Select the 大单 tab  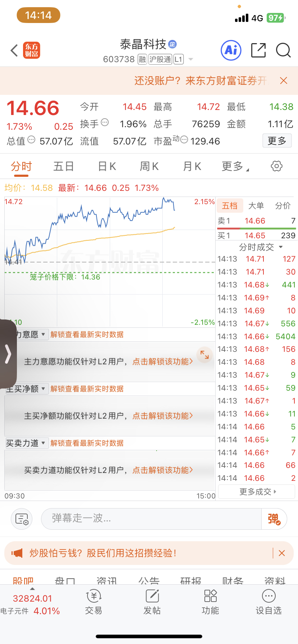click(256, 206)
